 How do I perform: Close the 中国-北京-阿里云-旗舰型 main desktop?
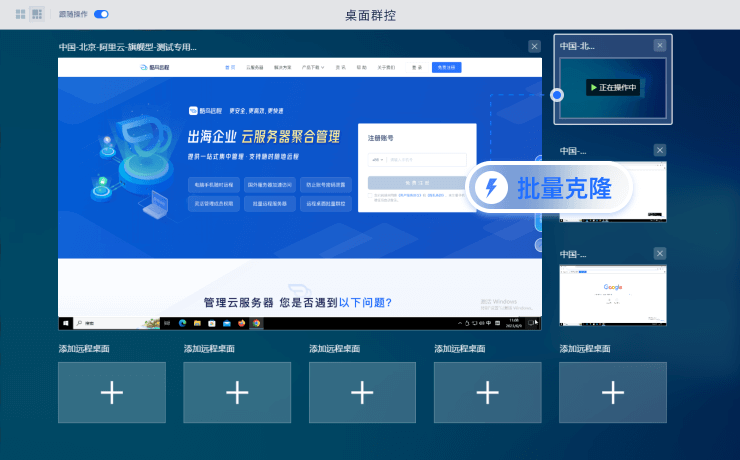[534, 46]
